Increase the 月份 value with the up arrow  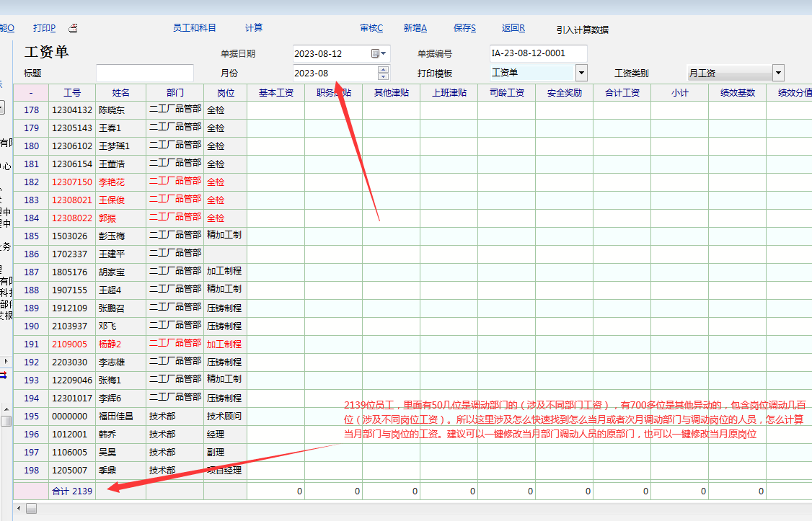(383, 69)
